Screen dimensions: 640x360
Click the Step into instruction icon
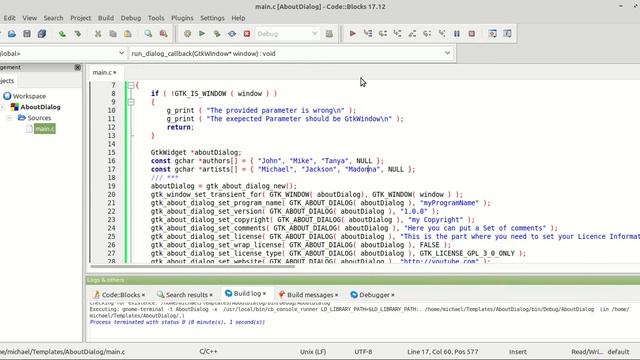(x=442, y=34)
